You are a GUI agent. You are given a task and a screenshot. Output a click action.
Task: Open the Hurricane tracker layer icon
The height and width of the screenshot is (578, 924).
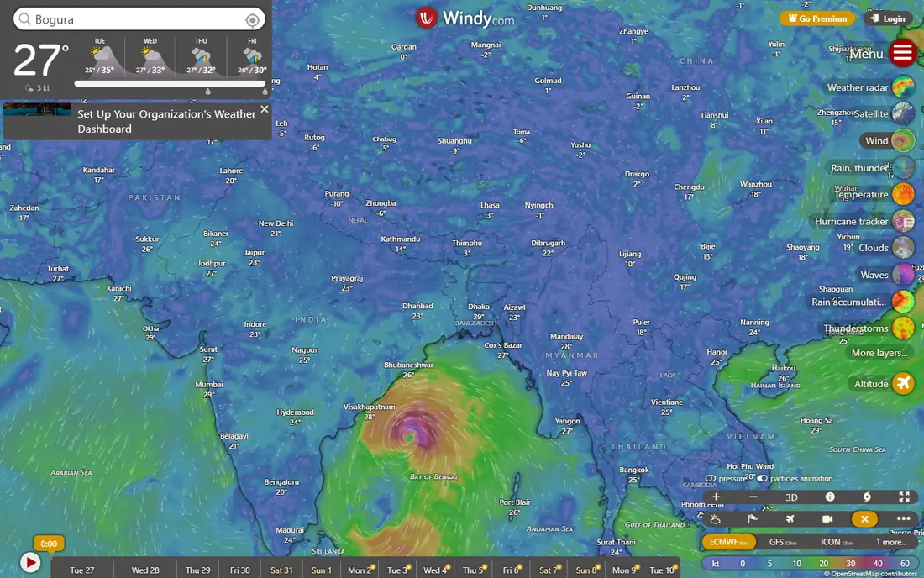[x=903, y=222]
